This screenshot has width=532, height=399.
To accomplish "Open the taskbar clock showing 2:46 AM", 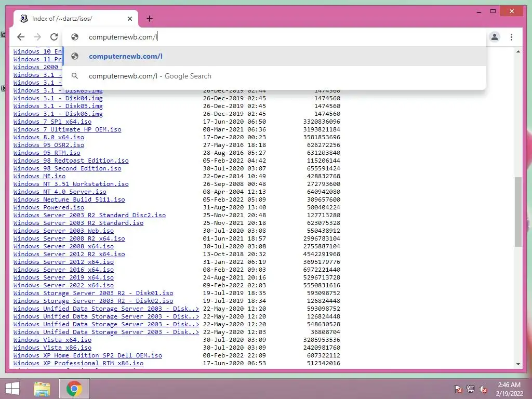I will (x=509, y=389).
